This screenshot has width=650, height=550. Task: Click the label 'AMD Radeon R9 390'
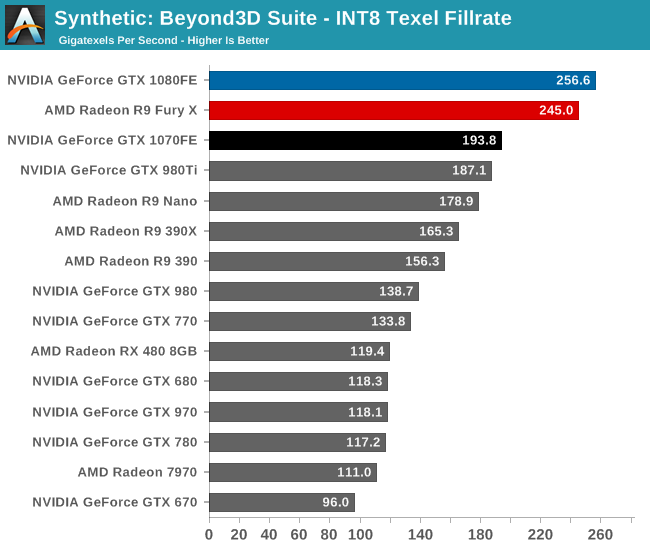tap(131, 261)
